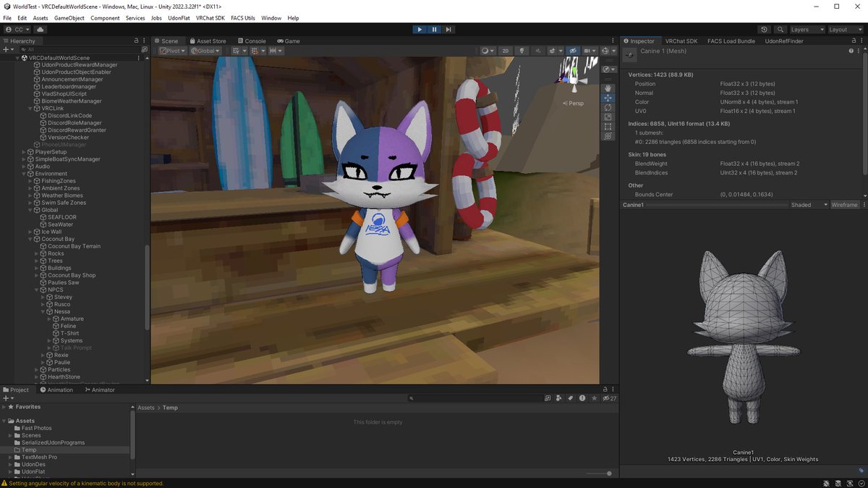The image size is (868, 488).
Task: Toggle scene visibility hidden-eye button
Action: [x=572, y=51]
